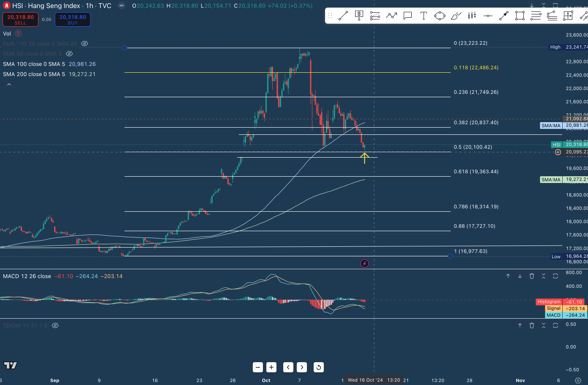Select the Trend Line drawing tool

coord(343,16)
